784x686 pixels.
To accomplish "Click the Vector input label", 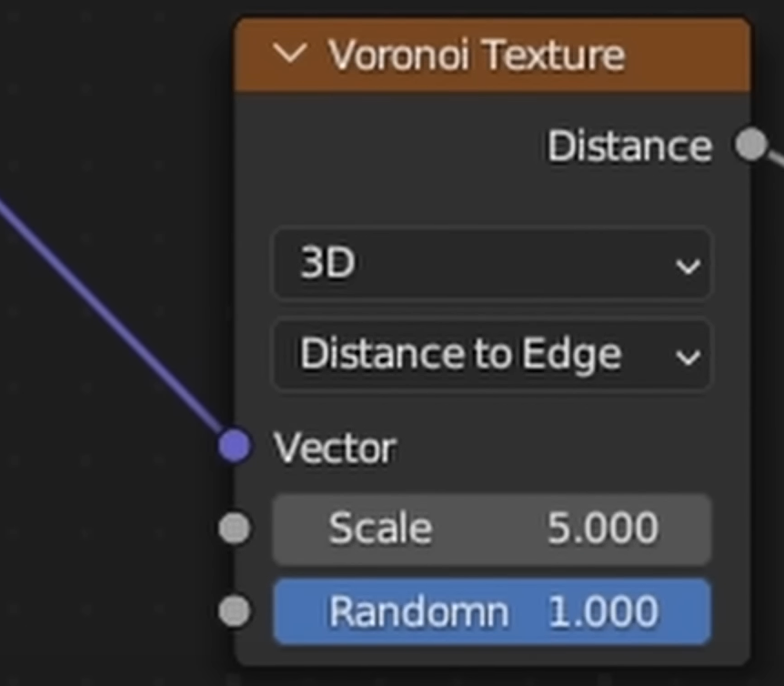I will pos(335,448).
